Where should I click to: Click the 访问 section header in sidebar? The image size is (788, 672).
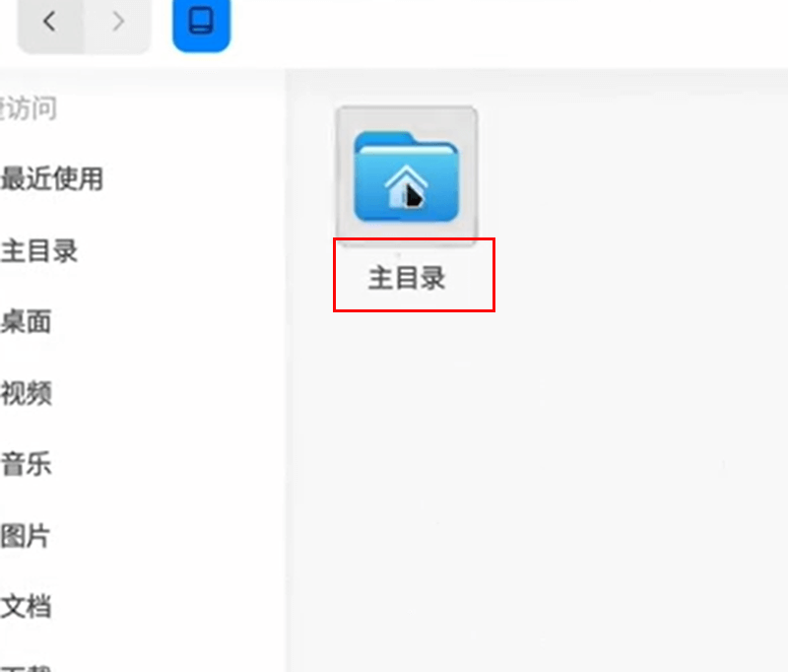(x=29, y=108)
